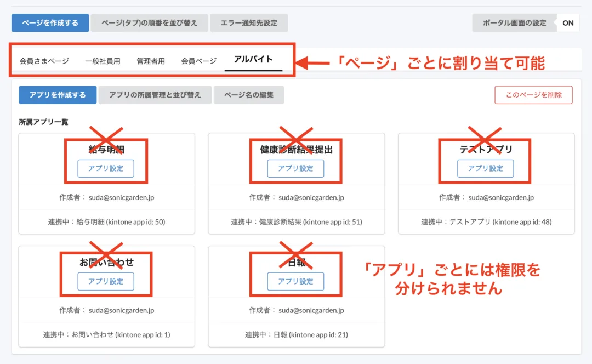
Task: Click 連携中:テストアプリ (kintone app id: 48)
Action: (486, 222)
